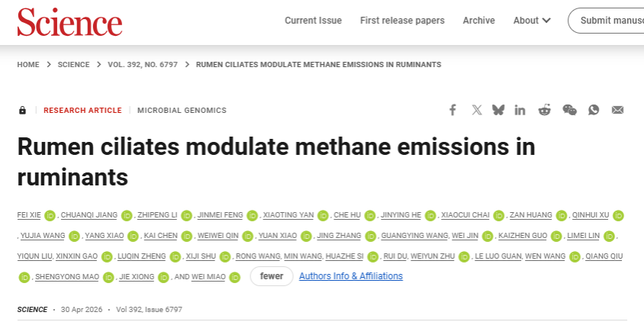Share article on Reddit icon
The image size is (644, 322).
pyautogui.click(x=544, y=110)
